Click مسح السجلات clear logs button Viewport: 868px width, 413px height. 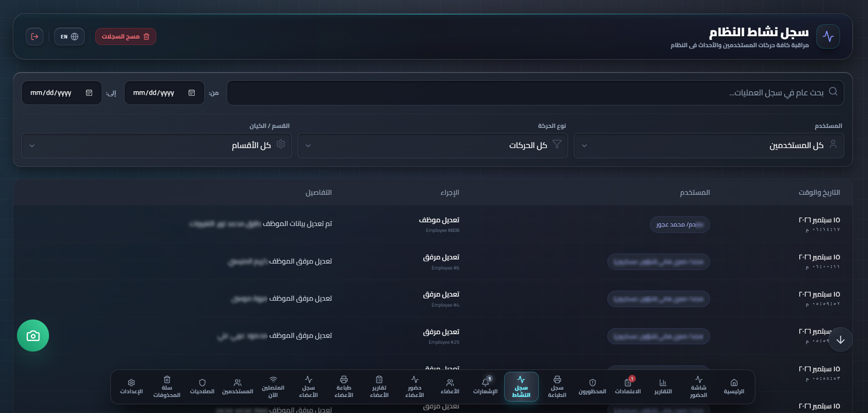click(x=126, y=37)
